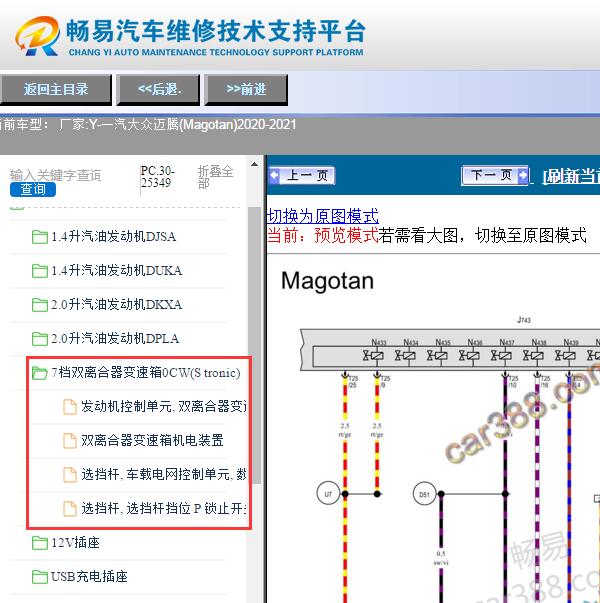
Task: Click the N433 solenoid valve symbol
Action: 373,356
